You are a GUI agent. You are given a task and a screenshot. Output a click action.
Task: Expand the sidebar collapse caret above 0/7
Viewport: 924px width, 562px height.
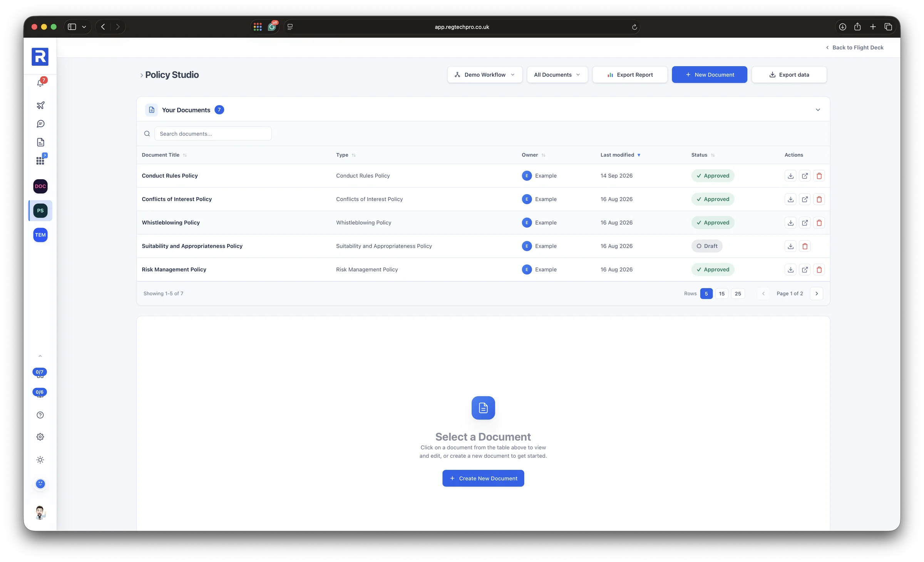[x=40, y=356]
